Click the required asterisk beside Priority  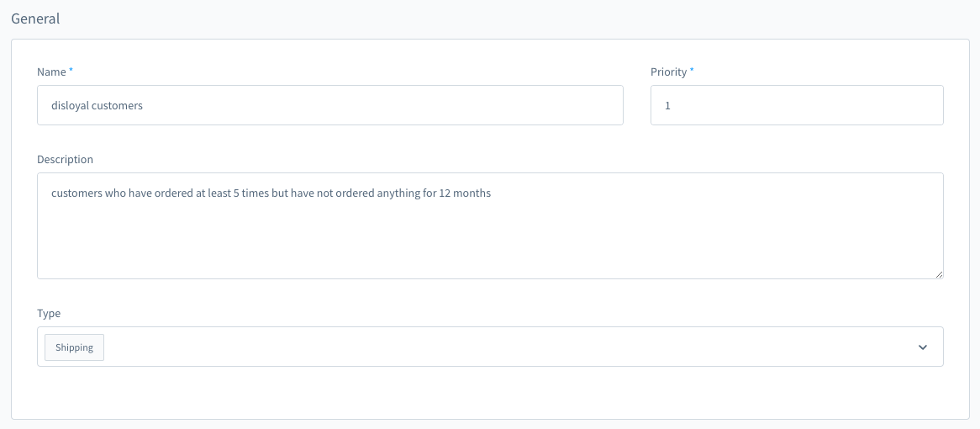pos(692,71)
